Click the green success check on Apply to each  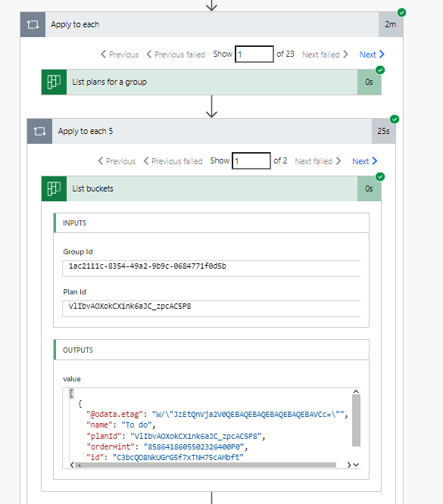tap(401, 13)
